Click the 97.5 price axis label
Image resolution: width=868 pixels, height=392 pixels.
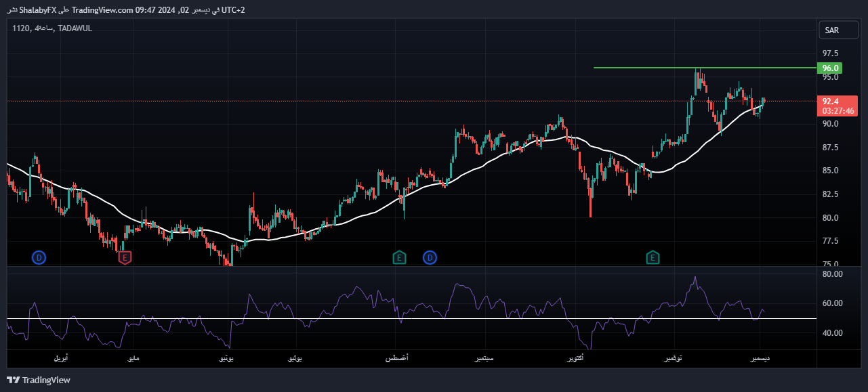(x=830, y=53)
